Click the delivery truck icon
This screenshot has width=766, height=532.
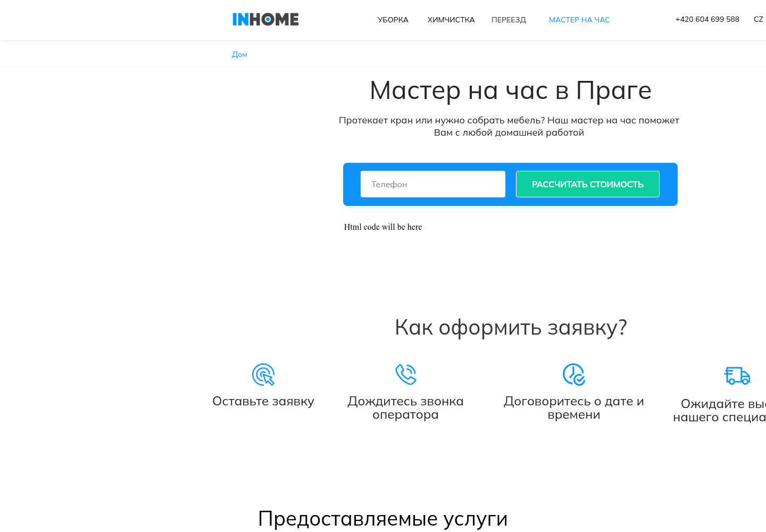point(737,376)
